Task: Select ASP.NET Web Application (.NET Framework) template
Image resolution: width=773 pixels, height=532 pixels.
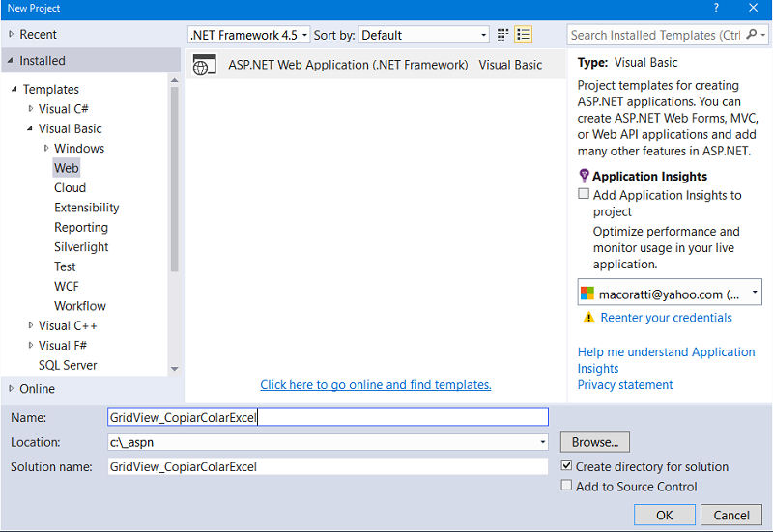Action: pos(376,65)
